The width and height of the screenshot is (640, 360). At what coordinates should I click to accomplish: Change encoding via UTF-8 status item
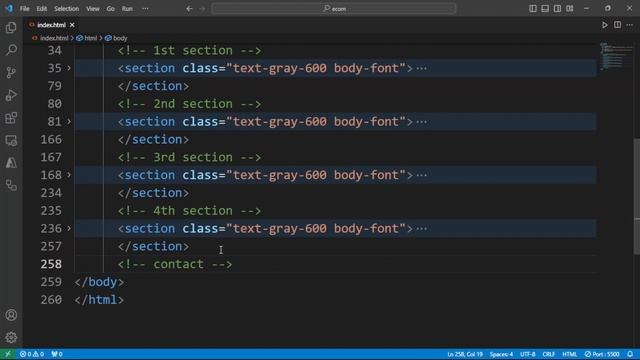click(527, 354)
